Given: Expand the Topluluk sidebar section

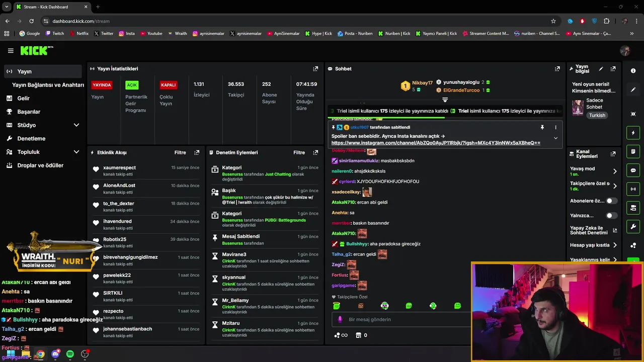Looking at the screenshot, I should click(76, 152).
